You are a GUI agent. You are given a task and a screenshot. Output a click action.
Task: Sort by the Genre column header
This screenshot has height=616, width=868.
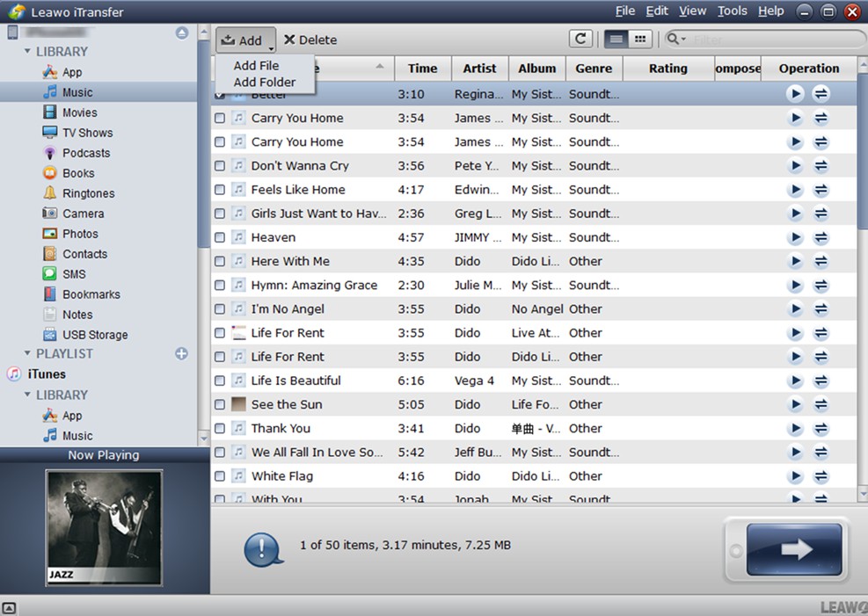click(x=594, y=69)
